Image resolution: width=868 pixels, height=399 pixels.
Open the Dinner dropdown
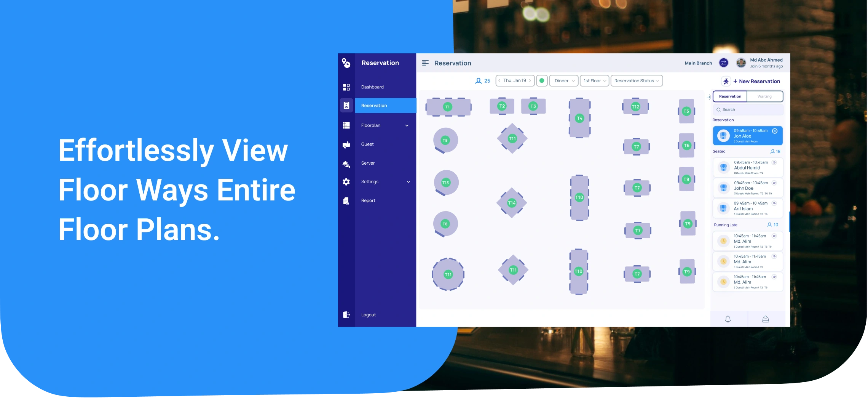pos(564,81)
